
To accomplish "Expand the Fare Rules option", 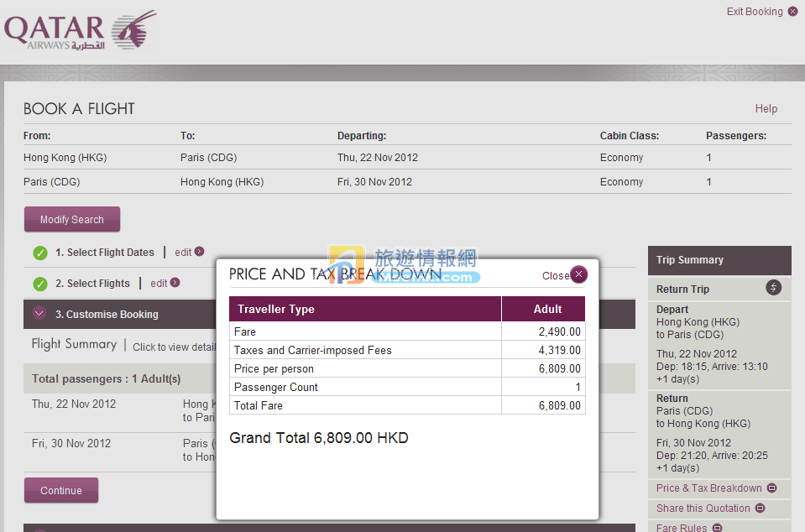I will (x=715, y=527).
